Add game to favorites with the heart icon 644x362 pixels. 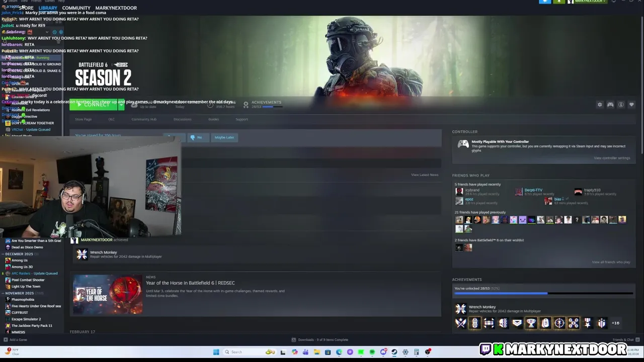coord(631,105)
